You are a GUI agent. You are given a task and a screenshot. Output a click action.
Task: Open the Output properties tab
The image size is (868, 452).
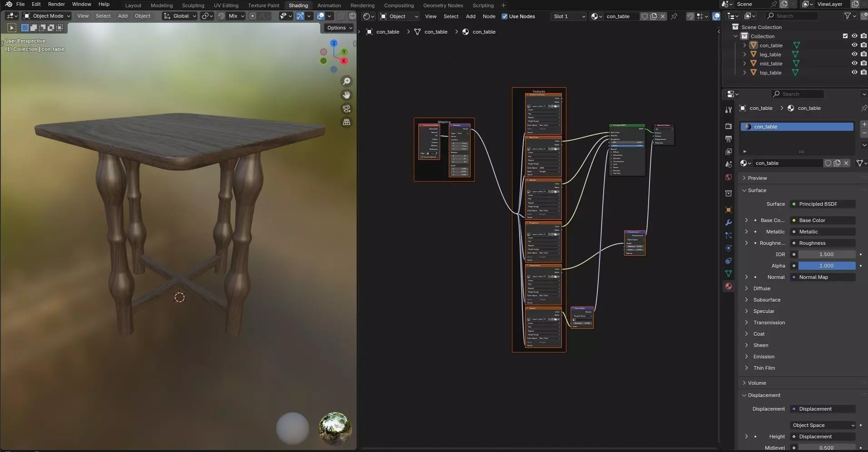[729, 139]
